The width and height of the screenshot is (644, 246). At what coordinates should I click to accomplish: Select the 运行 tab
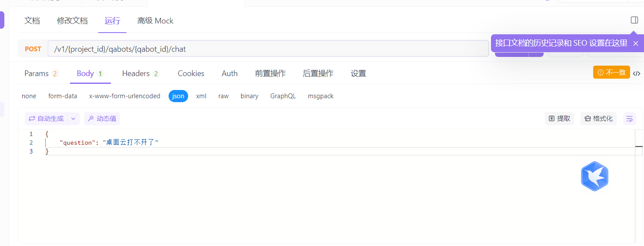[112, 20]
